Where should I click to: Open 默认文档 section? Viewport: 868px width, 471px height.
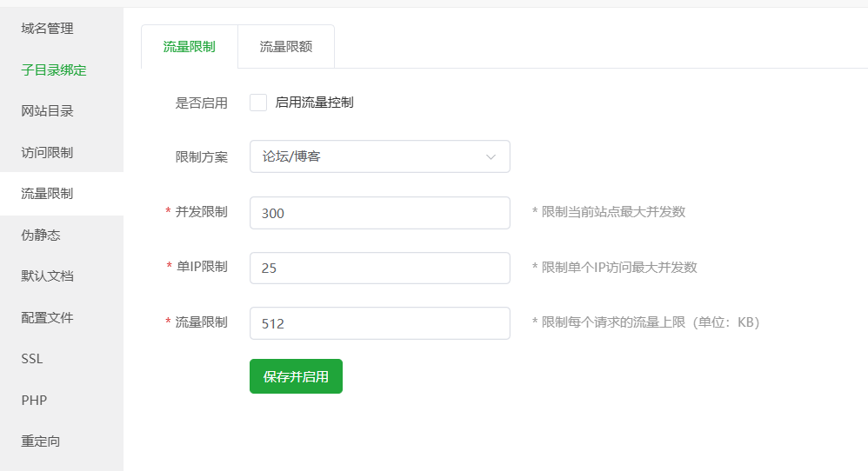[x=47, y=275]
